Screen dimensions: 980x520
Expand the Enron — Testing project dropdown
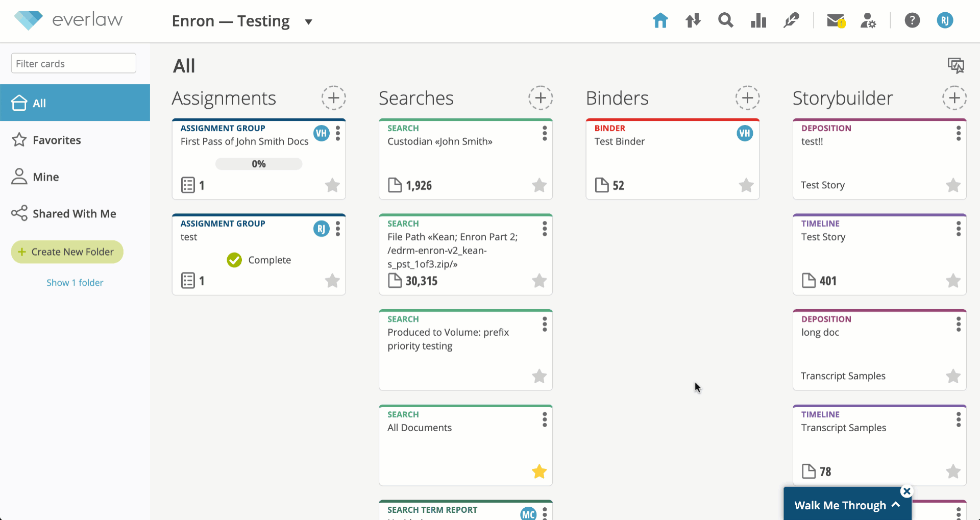tap(308, 21)
